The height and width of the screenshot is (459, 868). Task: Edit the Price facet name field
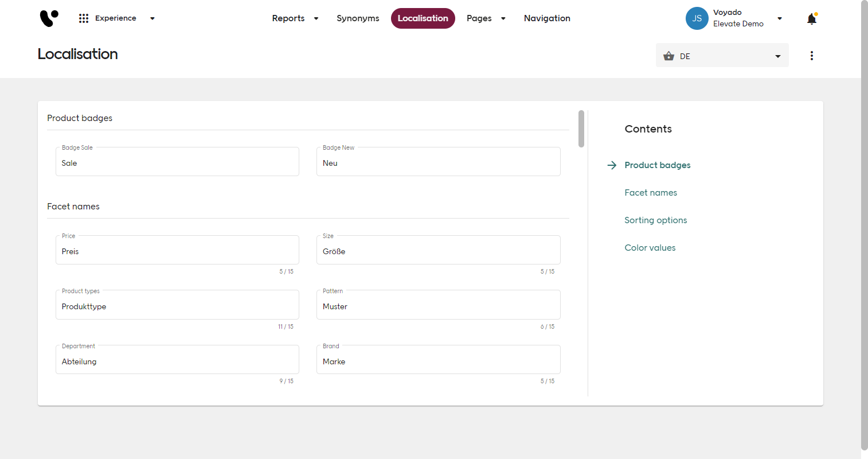(177, 250)
